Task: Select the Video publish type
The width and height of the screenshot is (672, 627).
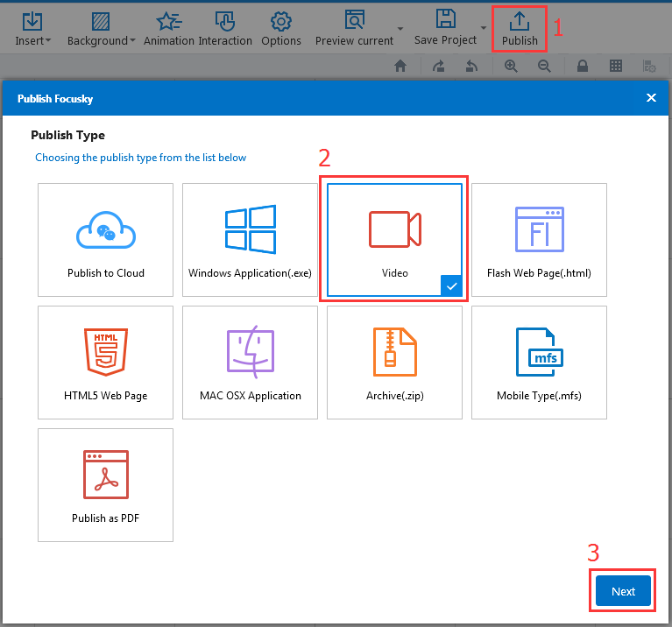Action: 394,240
